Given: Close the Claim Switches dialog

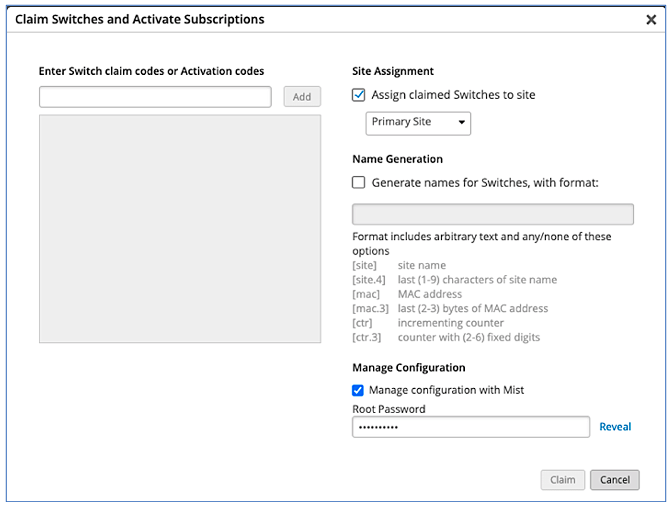Looking at the screenshot, I should click(x=651, y=19).
